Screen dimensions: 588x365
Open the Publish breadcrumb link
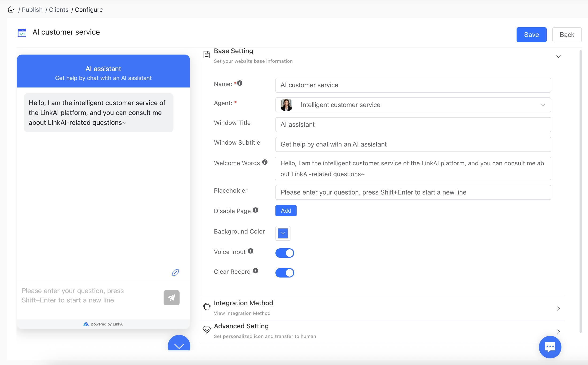coord(32,10)
